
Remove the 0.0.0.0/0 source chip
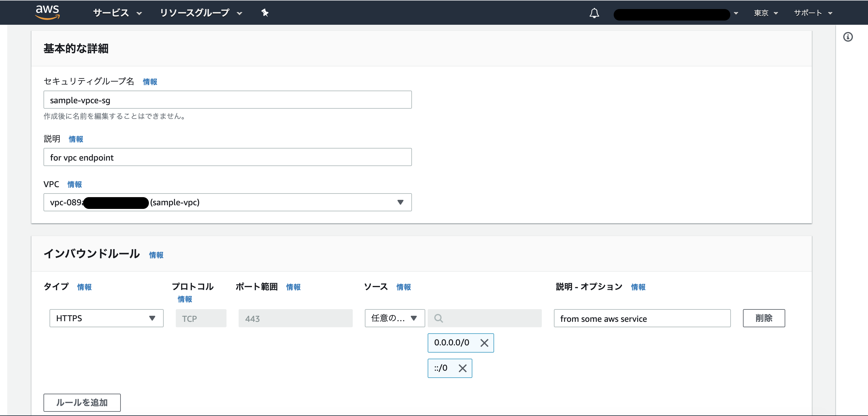[484, 343]
